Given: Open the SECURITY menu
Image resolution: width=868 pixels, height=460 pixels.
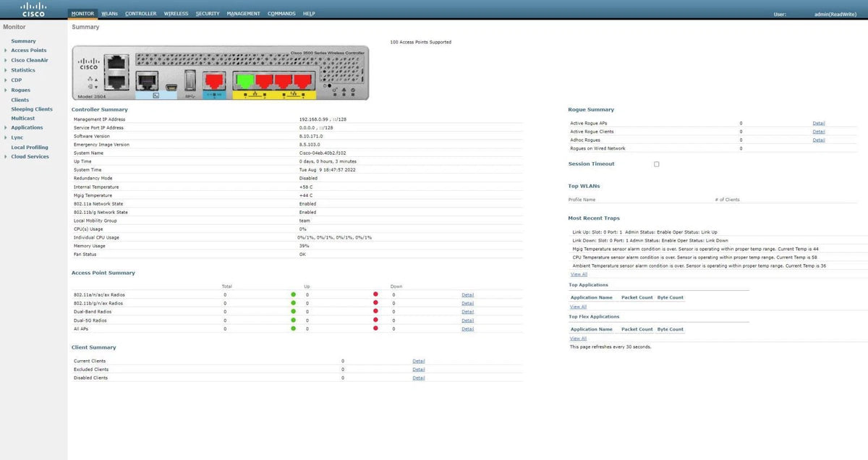Looking at the screenshot, I should point(208,13).
